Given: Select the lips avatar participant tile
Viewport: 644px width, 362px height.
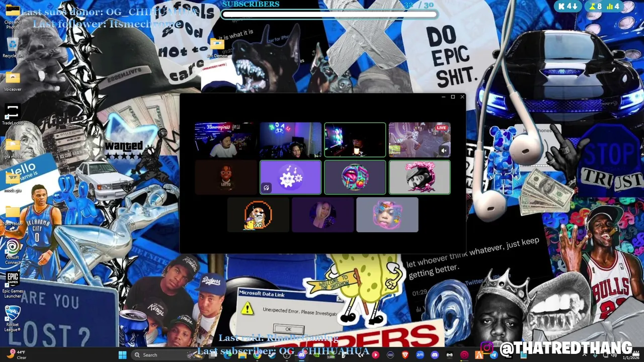Looking at the screenshot, I should pyautogui.click(x=355, y=177).
